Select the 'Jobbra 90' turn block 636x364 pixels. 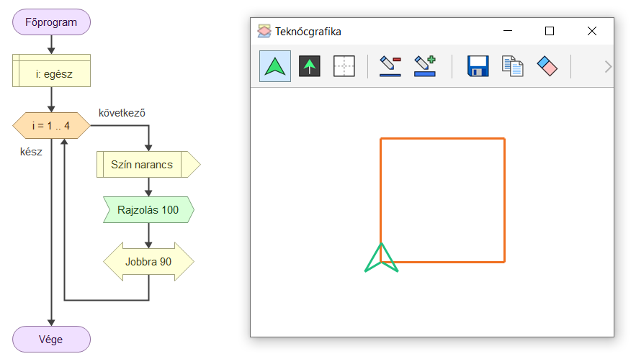[148, 261]
